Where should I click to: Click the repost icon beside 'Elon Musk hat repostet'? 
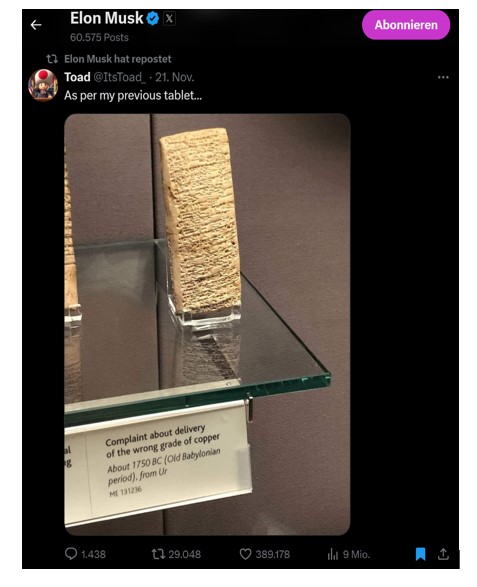[52, 59]
